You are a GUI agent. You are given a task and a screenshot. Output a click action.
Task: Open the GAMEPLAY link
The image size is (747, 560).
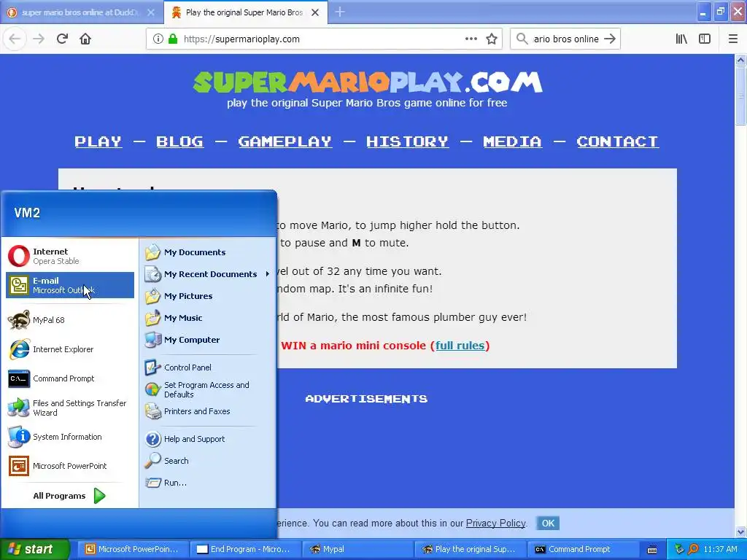pyautogui.click(x=285, y=141)
